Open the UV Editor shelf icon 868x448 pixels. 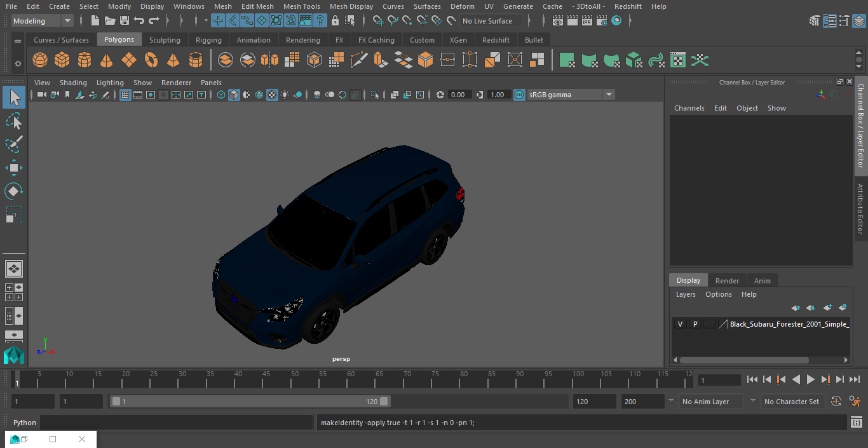678,60
